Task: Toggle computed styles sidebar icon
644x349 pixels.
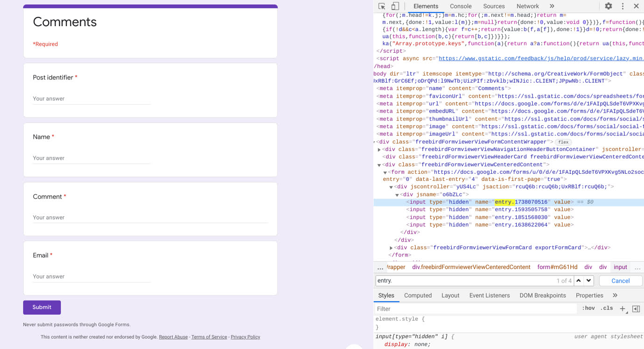Action: [x=636, y=309]
